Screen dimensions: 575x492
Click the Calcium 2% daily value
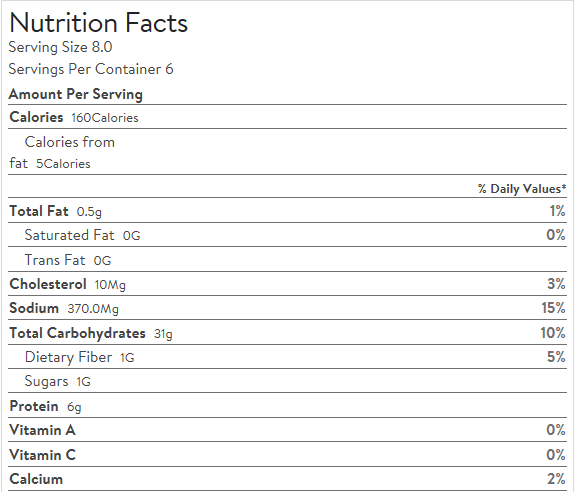tap(556, 479)
